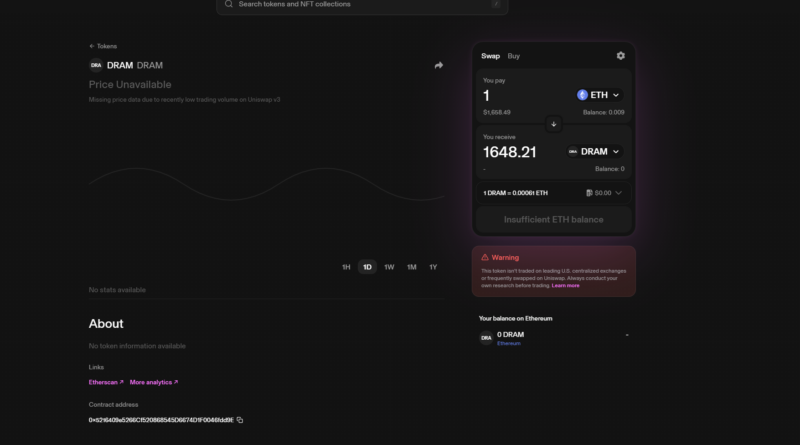Go back to Tokens list
800x445 pixels.
[103, 46]
